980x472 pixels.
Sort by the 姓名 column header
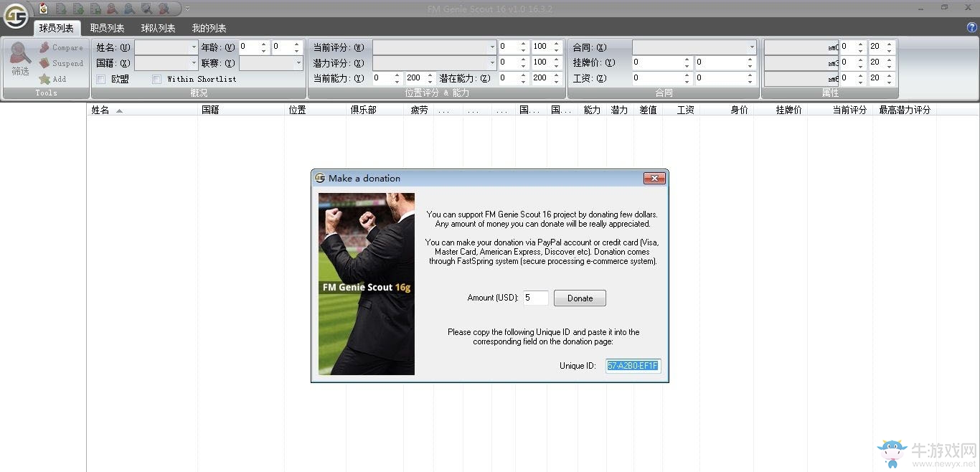pyautogui.click(x=142, y=110)
